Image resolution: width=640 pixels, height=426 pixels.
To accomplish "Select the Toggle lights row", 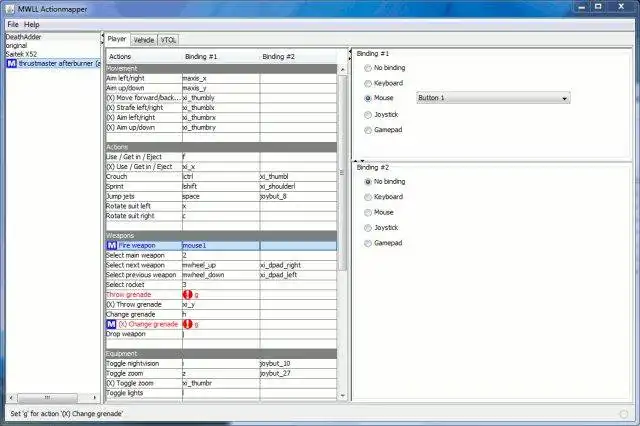I will 221,393.
